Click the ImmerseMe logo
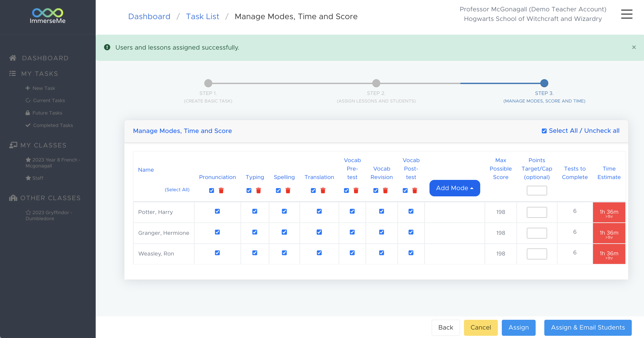Image resolution: width=644 pixels, height=338 pixels. [x=47, y=16]
